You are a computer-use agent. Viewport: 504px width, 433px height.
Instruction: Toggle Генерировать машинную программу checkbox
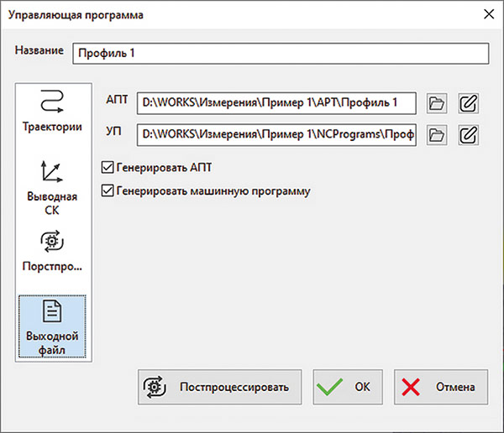point(108,190)
